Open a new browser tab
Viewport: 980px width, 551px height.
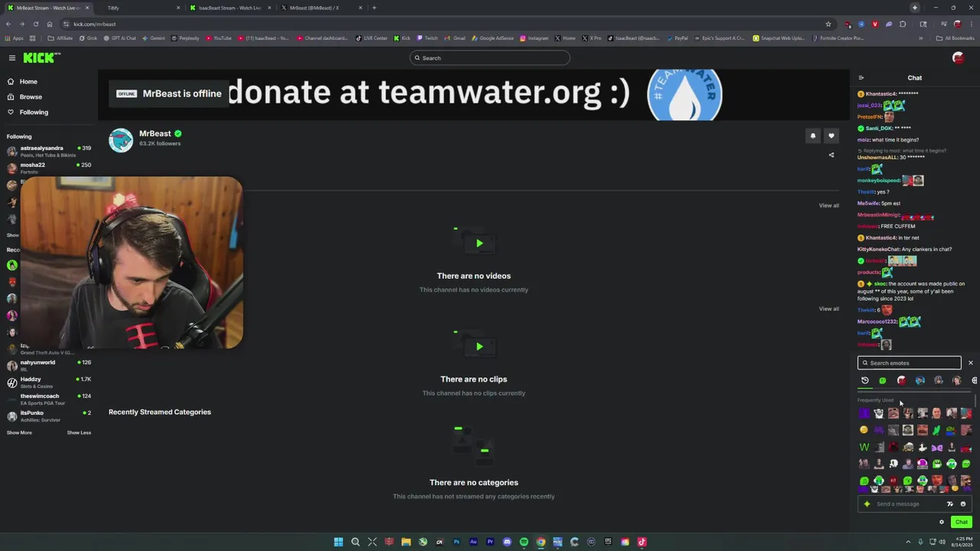(x=374, y=8)
